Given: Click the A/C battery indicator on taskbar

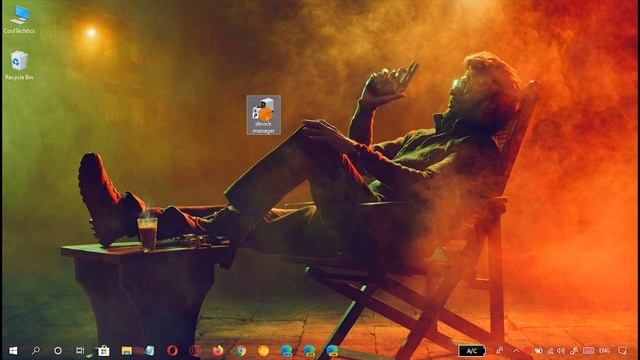Looking at the screenshot, I should [472, 351].
